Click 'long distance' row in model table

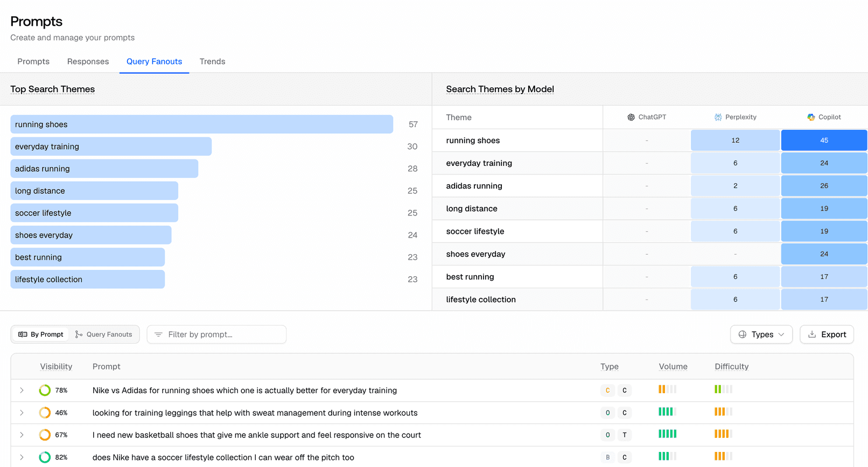[650, 208]
